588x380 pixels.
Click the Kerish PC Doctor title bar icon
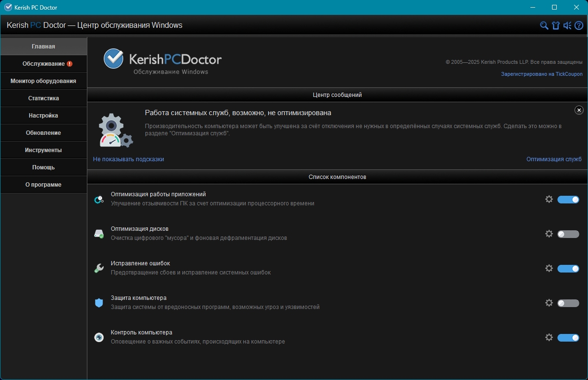pos(8,7)
